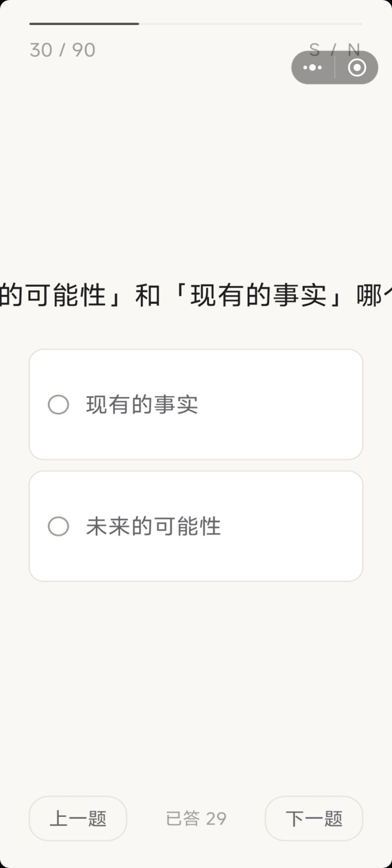Go back with the 上一题 button
This screenshot has height=868, width=392.
(x=78, y=818)
